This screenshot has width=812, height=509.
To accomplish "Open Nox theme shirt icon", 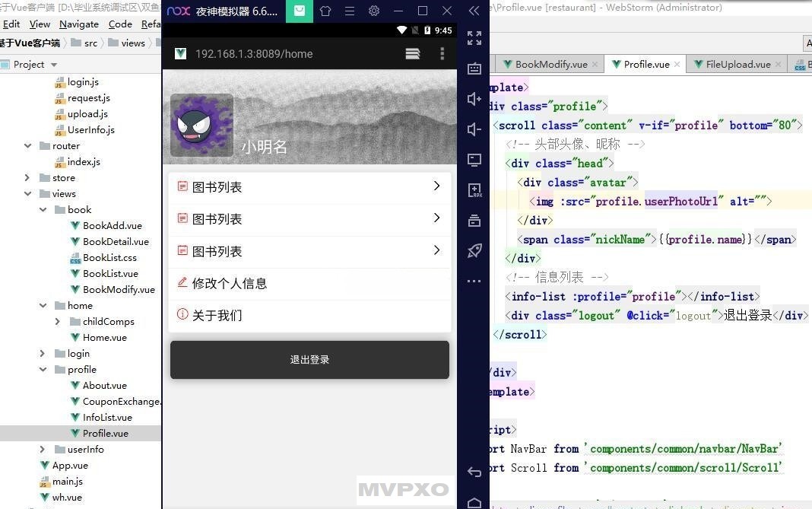I will pos(325,11).
